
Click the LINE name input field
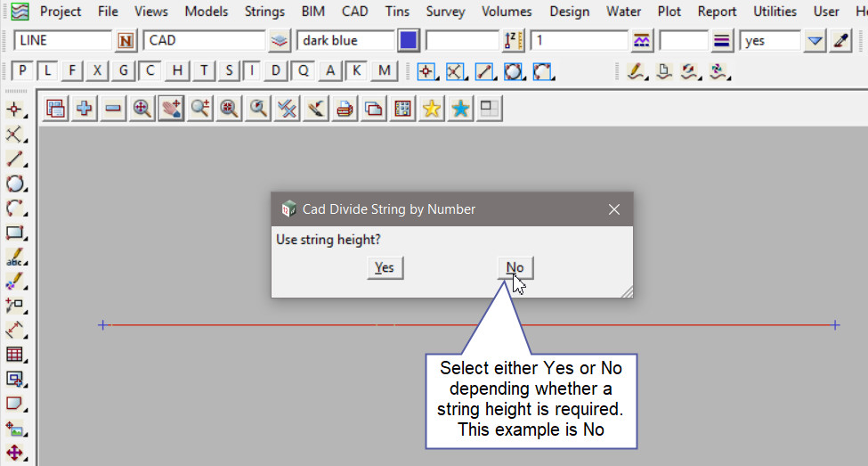(62, 41)
